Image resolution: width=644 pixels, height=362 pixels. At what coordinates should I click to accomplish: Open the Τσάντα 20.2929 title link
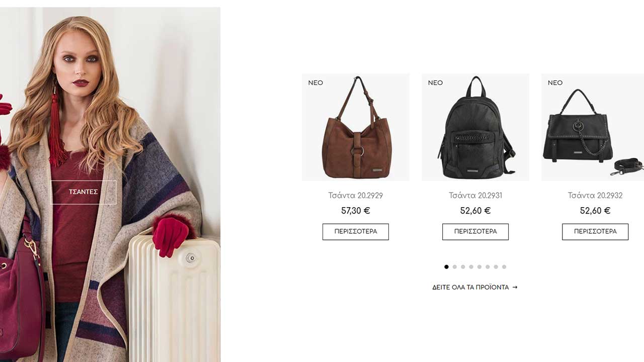click(356, 196)
